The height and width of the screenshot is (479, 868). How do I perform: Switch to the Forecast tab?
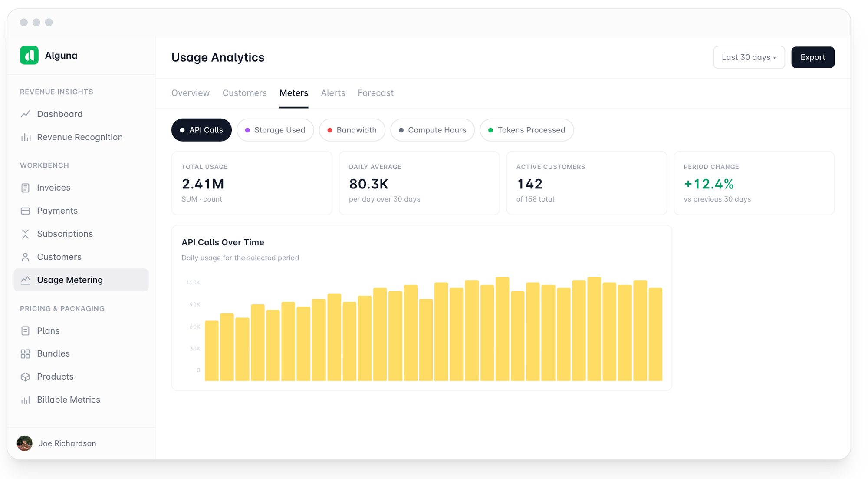(376, 93)
